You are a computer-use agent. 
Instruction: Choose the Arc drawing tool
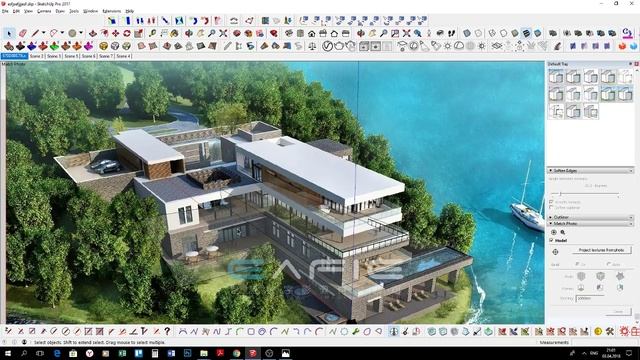(53, 33)
